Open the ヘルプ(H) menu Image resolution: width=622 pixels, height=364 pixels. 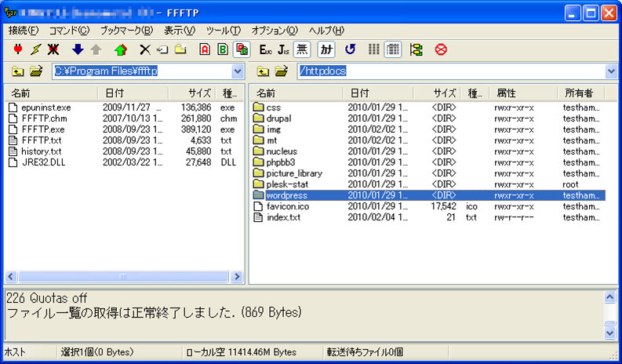[x=326, y=31]
